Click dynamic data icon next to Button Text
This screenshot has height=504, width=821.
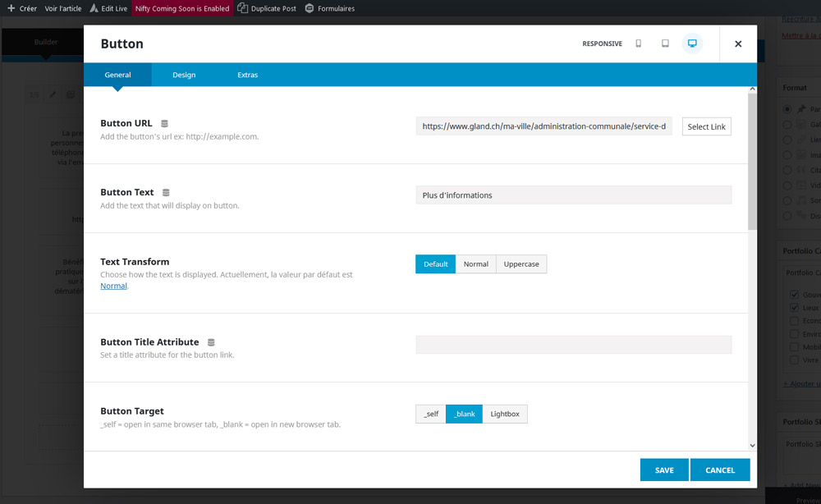click(166, 193)
